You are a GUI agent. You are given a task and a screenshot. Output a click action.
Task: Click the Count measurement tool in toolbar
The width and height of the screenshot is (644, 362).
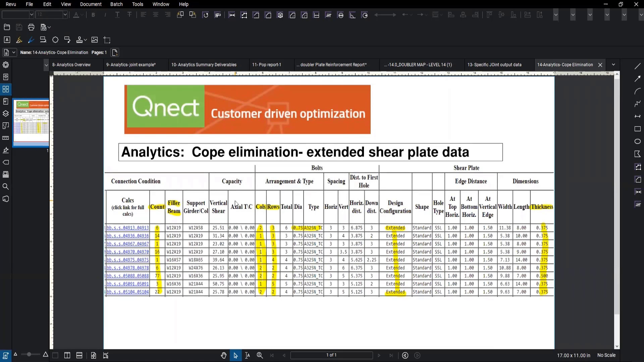328,15
